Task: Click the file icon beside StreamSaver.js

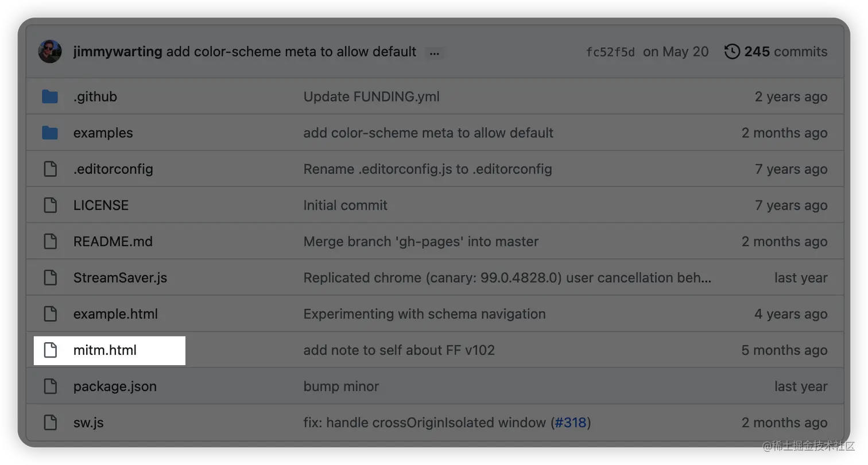Action: [x=50, y=277]
